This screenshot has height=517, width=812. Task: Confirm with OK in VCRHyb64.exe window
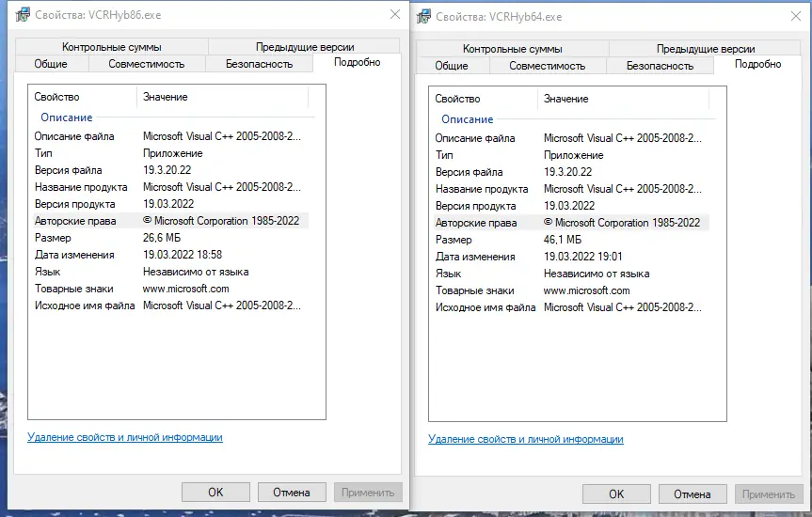pos(616,493)
